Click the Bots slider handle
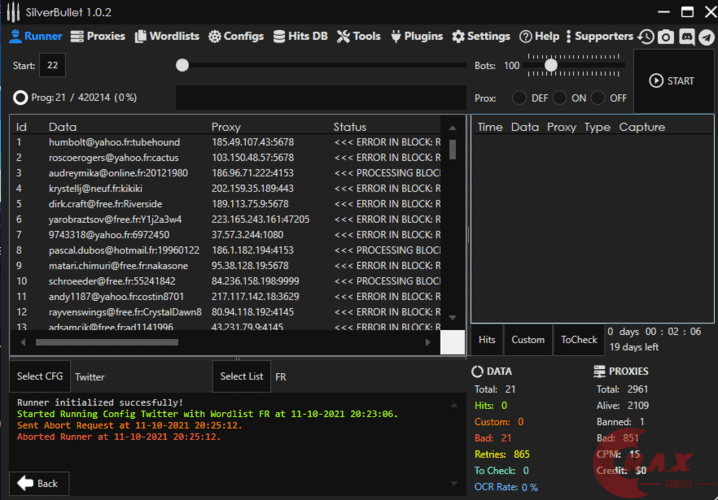Screen dimensions: 718x500 (550, 66)
